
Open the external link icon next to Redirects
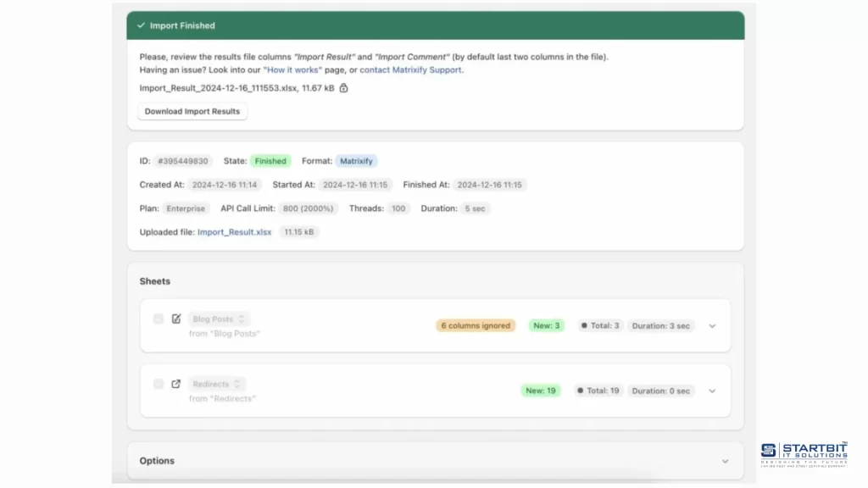[x=175, y=383]
